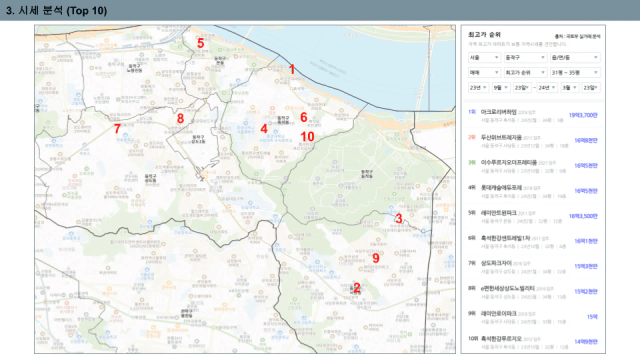Click the 14억9천만 price
This screenshot has width=640, height=360.
[x=586, y=342]
